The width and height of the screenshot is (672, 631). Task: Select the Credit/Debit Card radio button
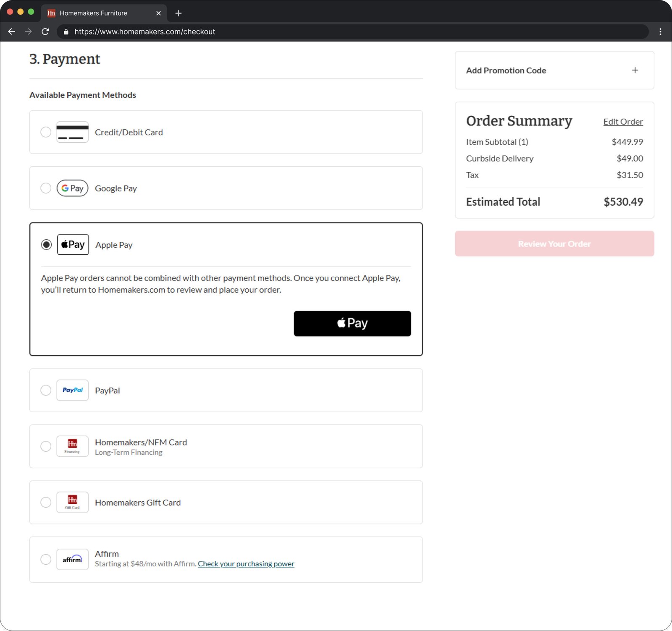(46, 132)
